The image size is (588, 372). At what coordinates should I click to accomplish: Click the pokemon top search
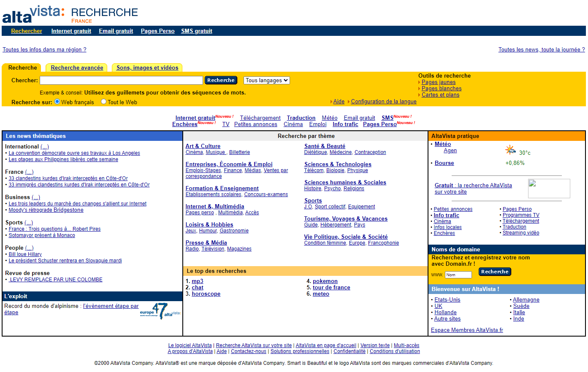pyautogui.click(x=325, y=281)
